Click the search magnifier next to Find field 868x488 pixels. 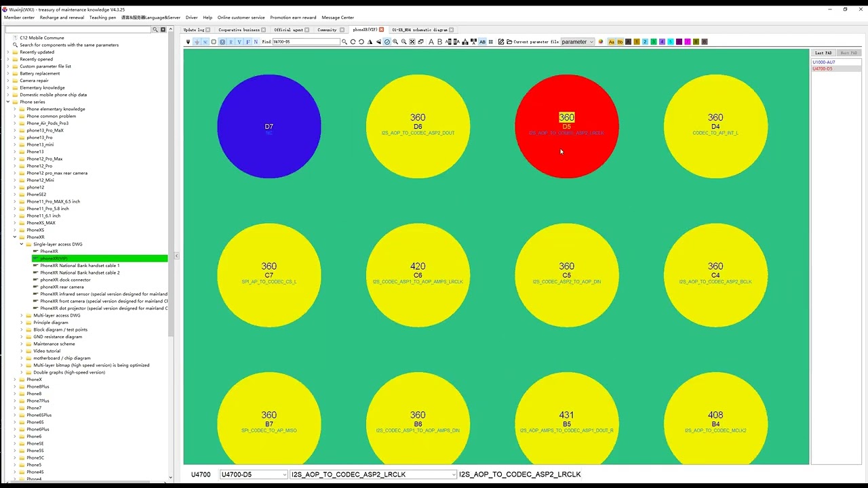tap(344, 41)
